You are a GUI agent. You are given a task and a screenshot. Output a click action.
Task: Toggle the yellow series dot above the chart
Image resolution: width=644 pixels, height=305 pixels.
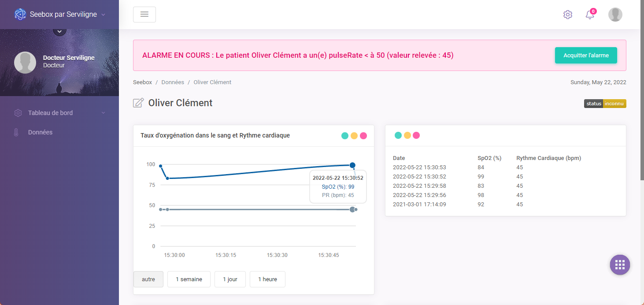click(x=354, y=136)
